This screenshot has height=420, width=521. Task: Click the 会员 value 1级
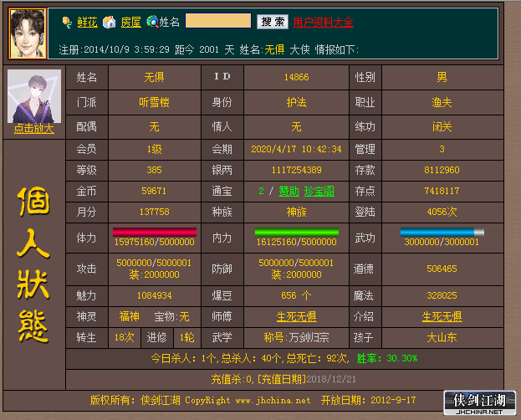(x=155, y=149)
